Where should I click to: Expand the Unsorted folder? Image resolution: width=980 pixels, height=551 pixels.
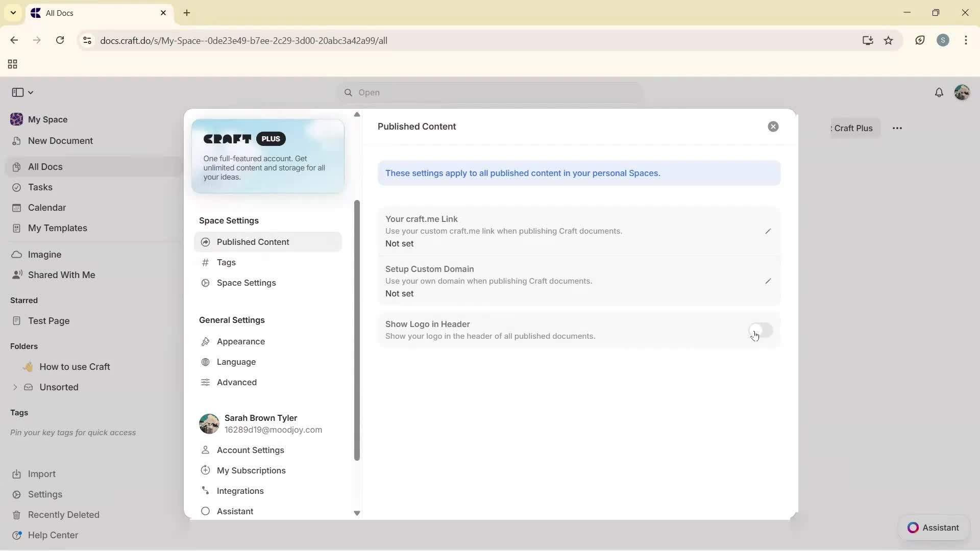click(15, 387)
